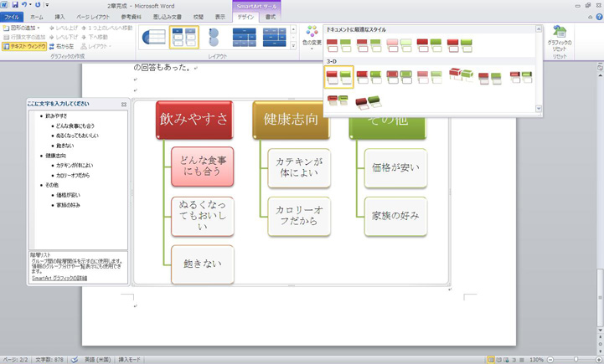Screen dimensions: 604x364
Task: Select the sixth 3-D style thumbnail
Action: [490, 78]
